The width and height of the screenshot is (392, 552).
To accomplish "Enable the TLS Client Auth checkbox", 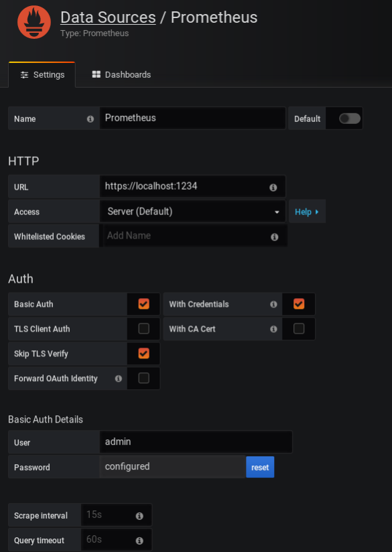I will [x=143, y=328].
